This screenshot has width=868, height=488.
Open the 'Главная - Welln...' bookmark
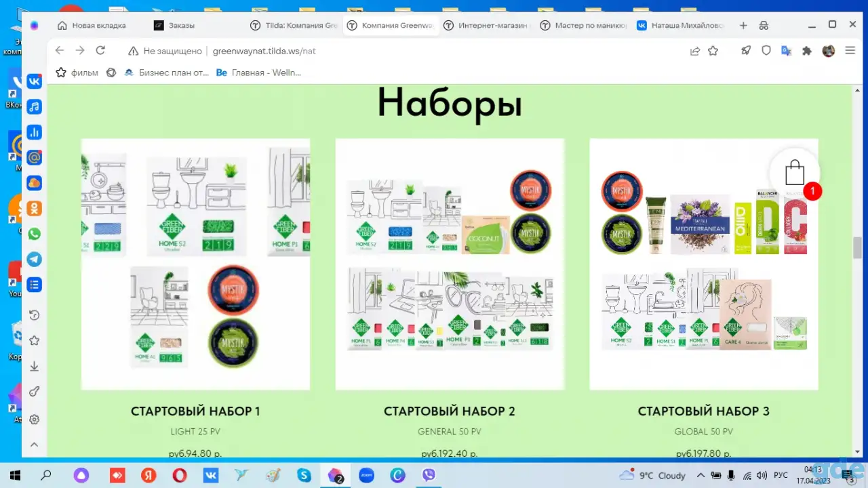click(258, 73)
